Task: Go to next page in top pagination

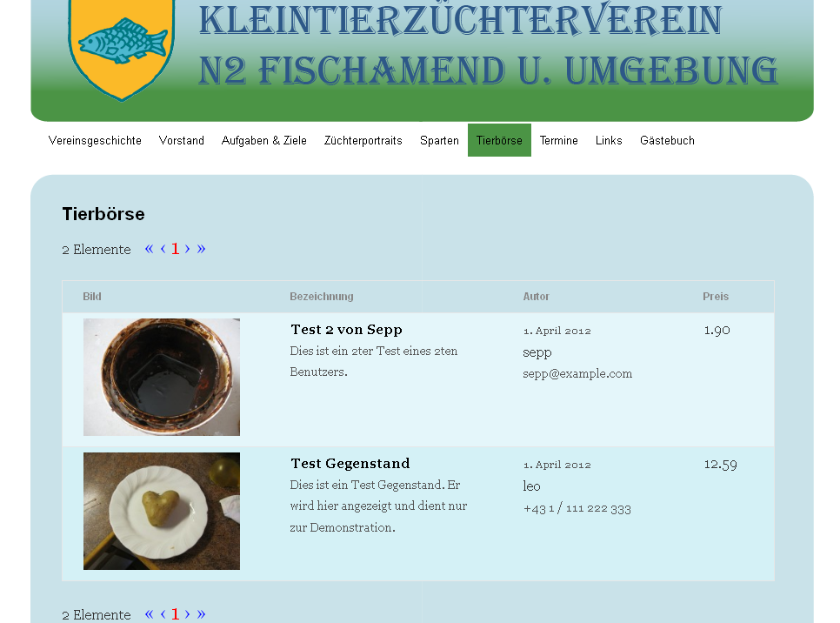Action: pyautogui.click(x=188, y=249)
